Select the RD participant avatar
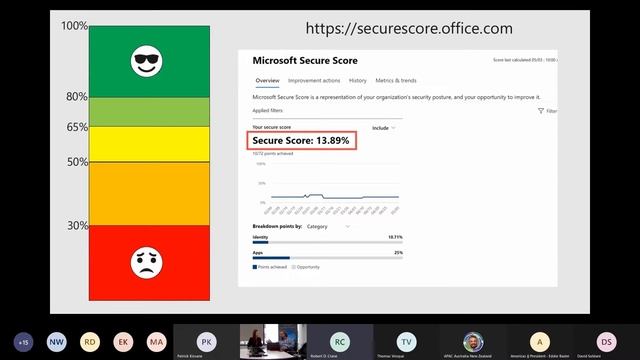 coord(90,342)
